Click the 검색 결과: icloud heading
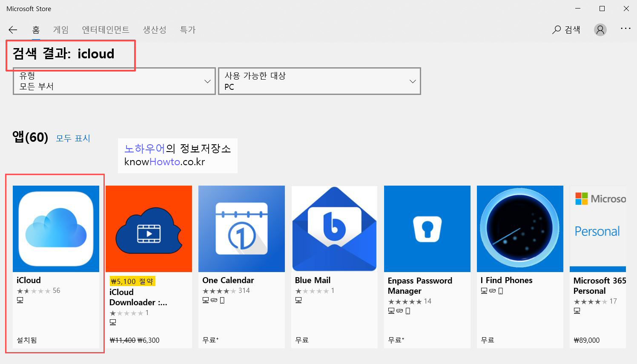Image resolution: width=637 pixels, height=364 pixels. [63, 54]
